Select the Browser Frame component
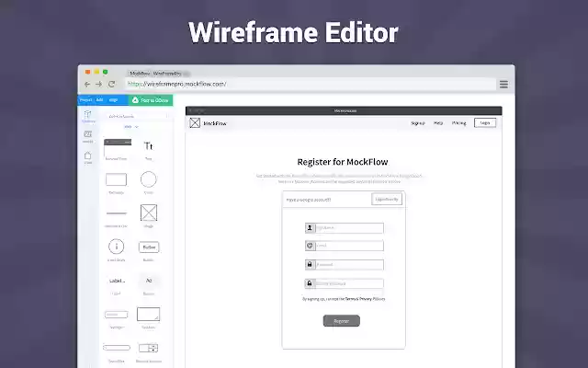Viewport: 588px width, 368px height. (x=118, y=149)
